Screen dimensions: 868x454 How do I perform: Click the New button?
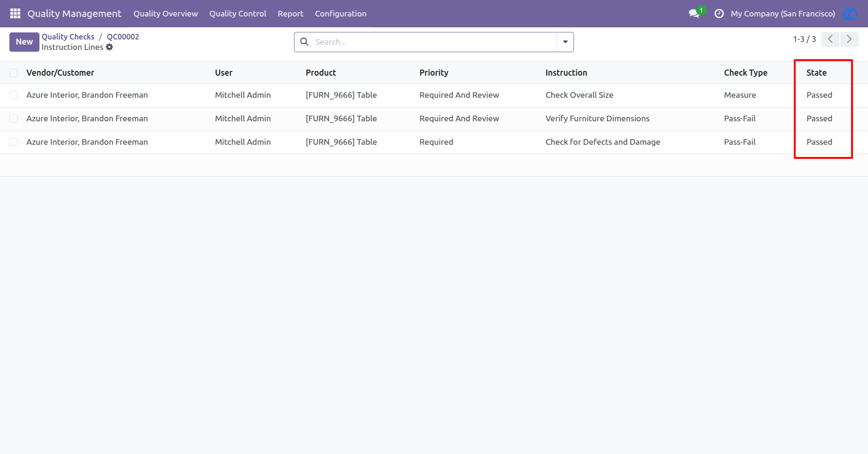(x=24, y=42)
